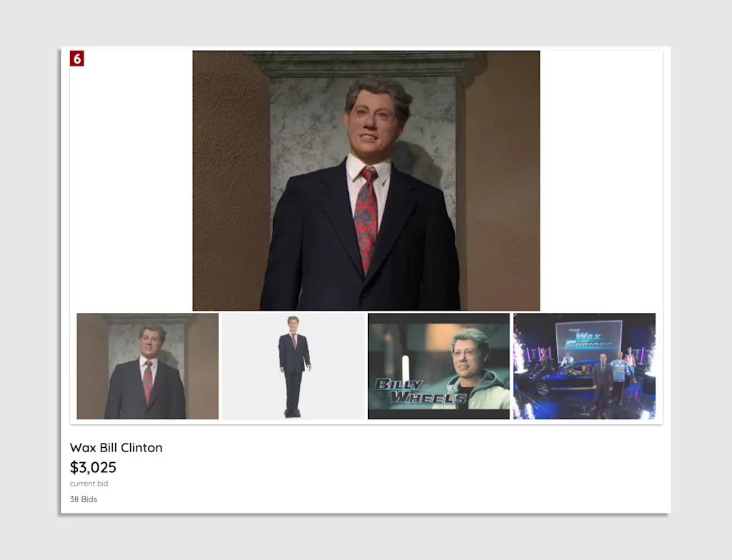Click the 38 Bids link to view bid history
The image size is (732, 560).
tap(83, 499)
